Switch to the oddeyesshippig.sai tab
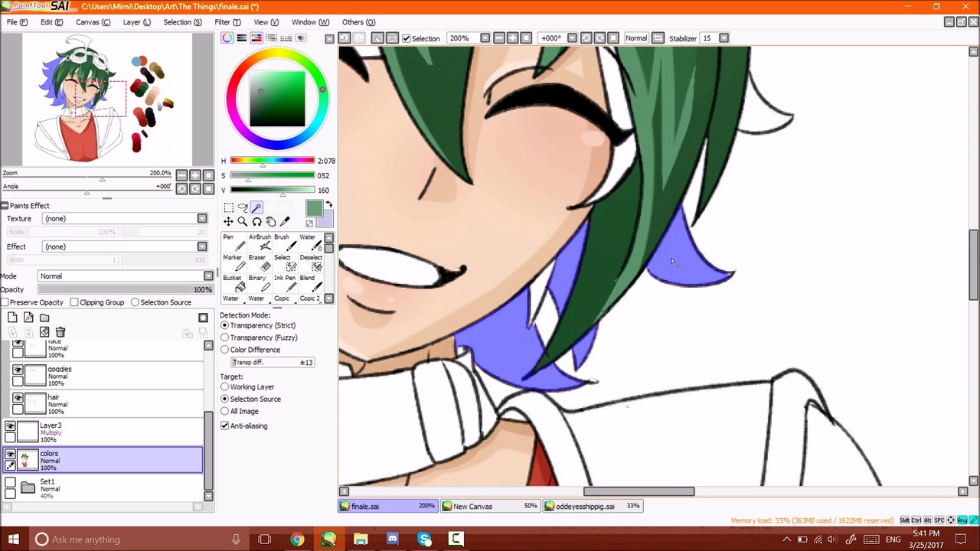980x551 pixels. [x=593, y=506]
